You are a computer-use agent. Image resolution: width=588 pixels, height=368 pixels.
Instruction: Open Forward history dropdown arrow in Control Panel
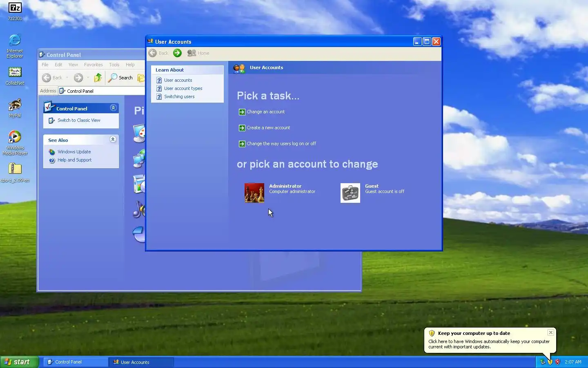[x=88, y=78]
